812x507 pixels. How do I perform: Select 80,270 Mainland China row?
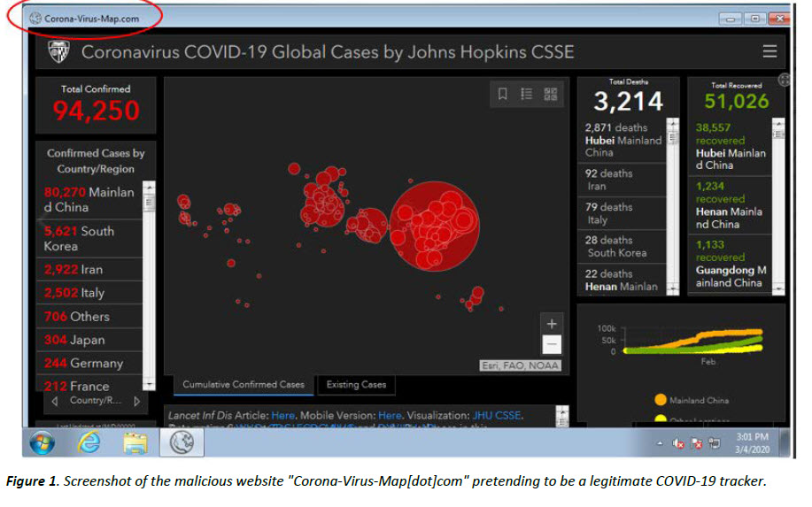[x=89, y=200]
